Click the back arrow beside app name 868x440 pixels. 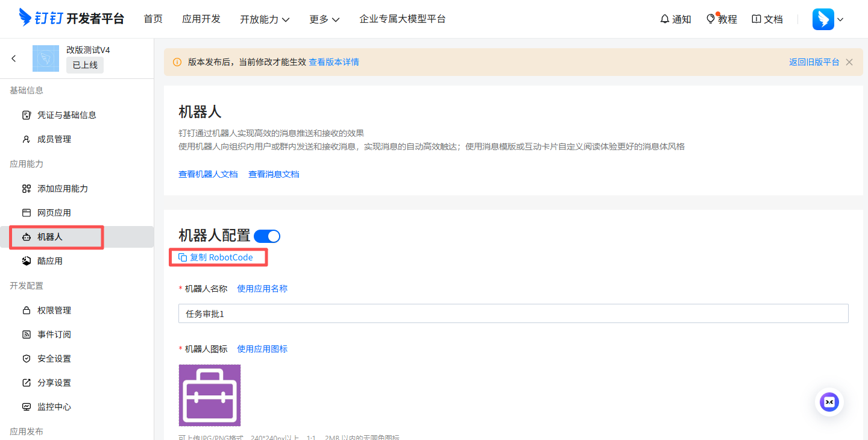click(x=14, y=58)
